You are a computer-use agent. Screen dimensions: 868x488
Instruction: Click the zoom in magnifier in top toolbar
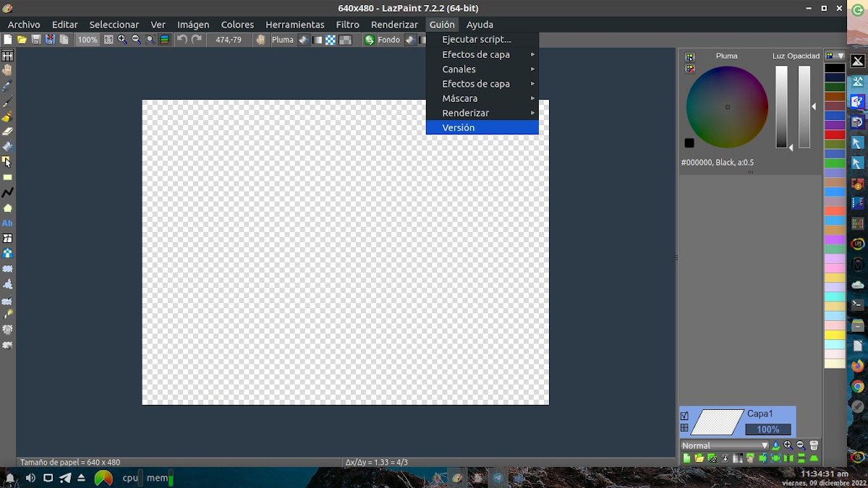(122, 40)
